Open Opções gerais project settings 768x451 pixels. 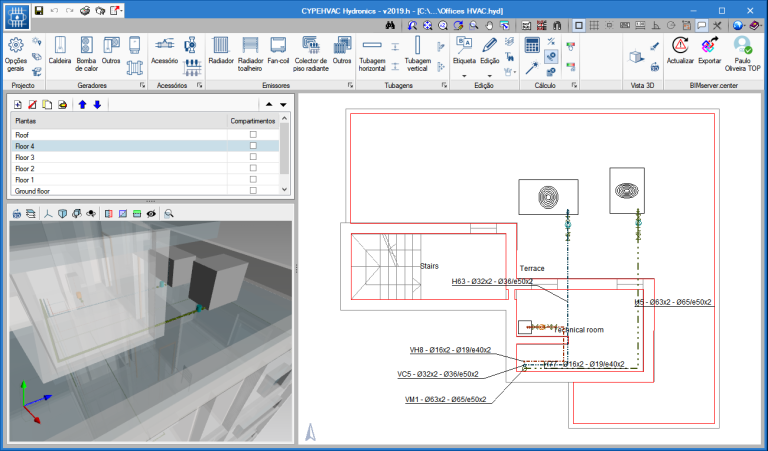[x=16, y=54]
